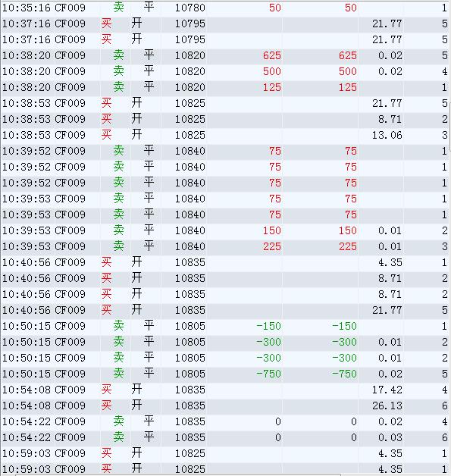Click the 10780 price cell
The image size is (451, 476).
[190, 8]
